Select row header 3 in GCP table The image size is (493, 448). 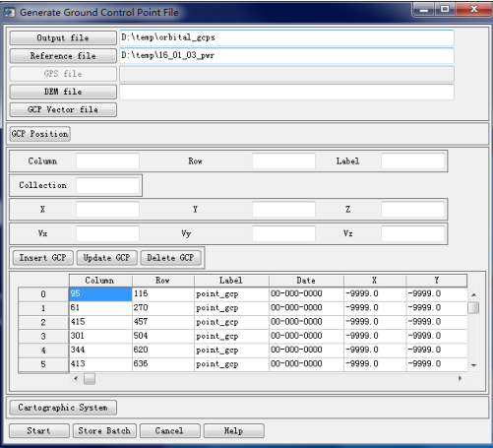(x=43, y=336)
